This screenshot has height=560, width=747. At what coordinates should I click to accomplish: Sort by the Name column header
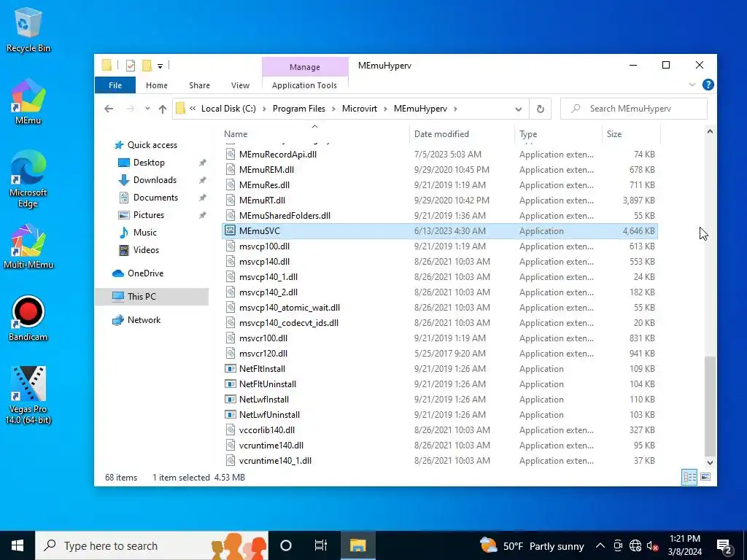(315, 134)
